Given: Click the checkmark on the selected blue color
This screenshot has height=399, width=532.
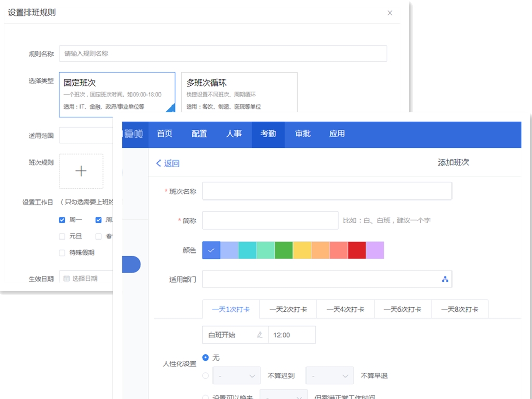Looking at the screenshot, I should (211, 250).
